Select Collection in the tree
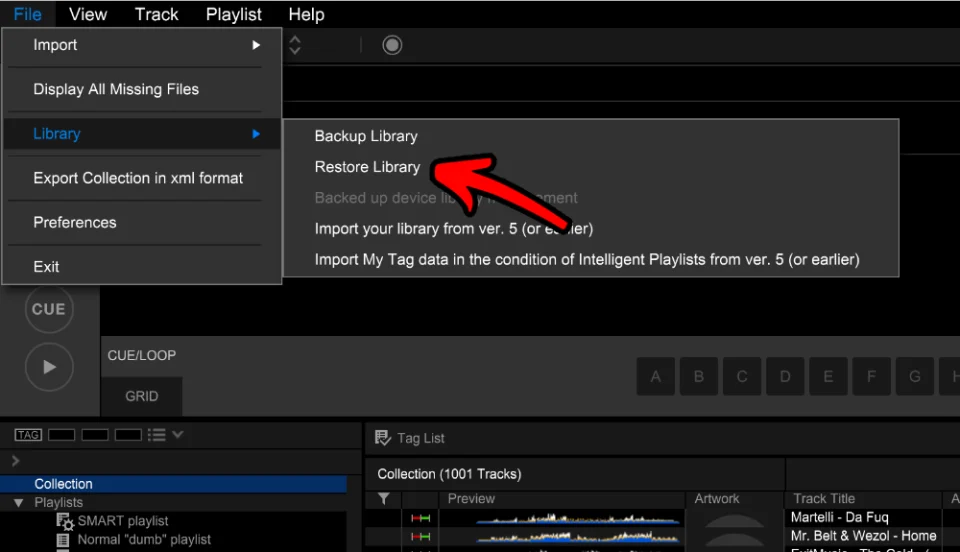 173,484
